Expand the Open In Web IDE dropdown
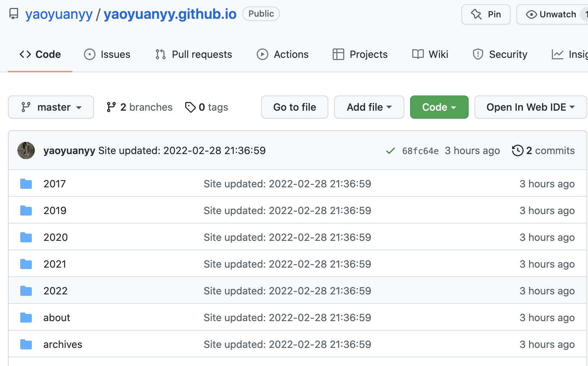This screenshot has width=588, height=366. pos(531,107)
